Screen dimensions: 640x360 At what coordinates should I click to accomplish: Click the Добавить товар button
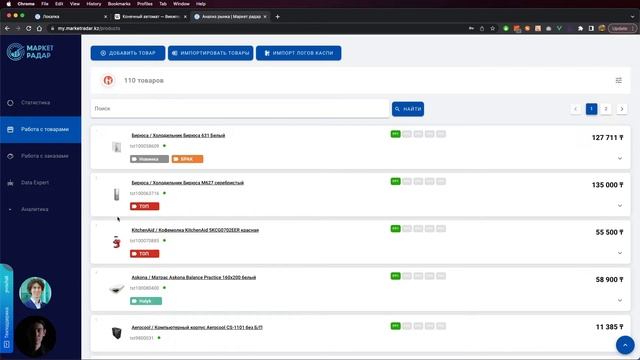[128, 53]
